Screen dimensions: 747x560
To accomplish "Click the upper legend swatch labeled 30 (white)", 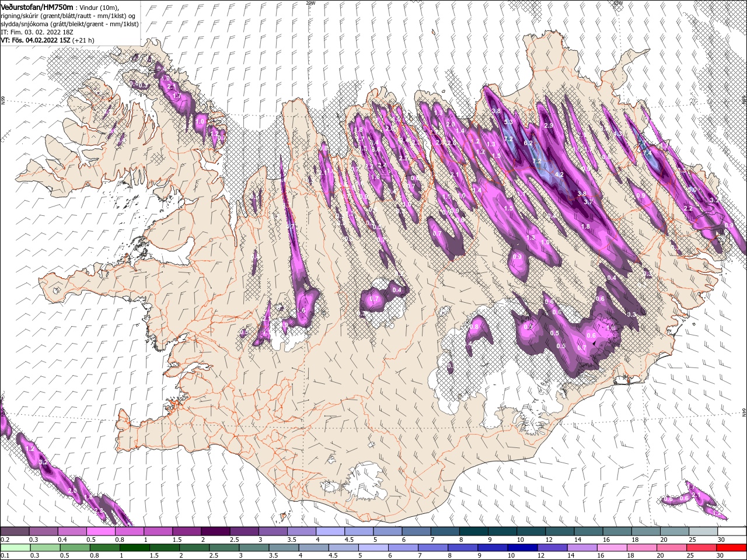I will 732,531.
